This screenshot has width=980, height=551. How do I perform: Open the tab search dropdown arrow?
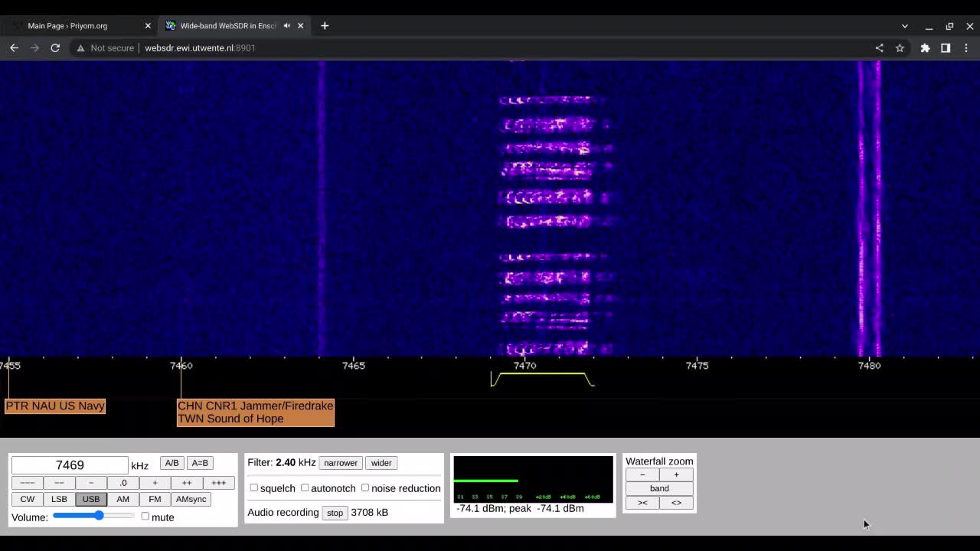[x=904, y=26]
